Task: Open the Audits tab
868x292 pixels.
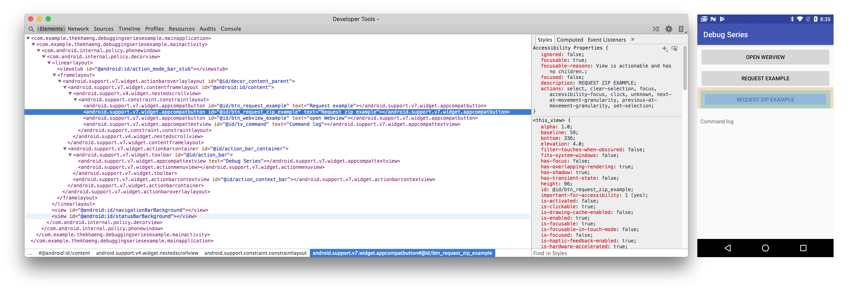Action: tap(208, 29)
